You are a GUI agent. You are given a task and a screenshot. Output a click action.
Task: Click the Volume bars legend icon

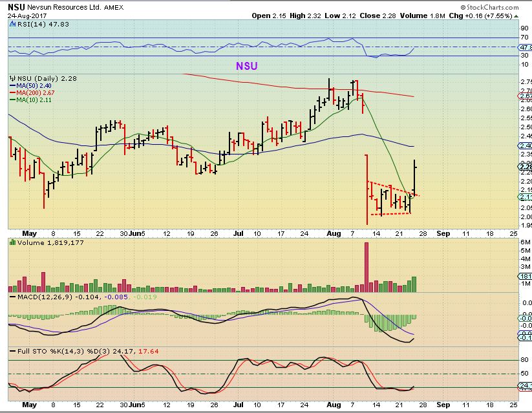(13, 242)
